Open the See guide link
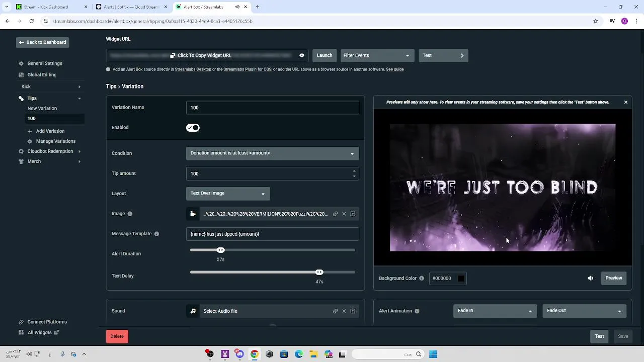The image size is (644, 362). [395, 69]
